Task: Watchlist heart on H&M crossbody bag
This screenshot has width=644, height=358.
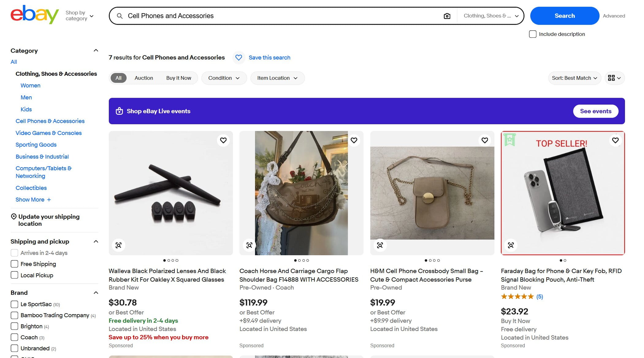Action: point(485,140)
